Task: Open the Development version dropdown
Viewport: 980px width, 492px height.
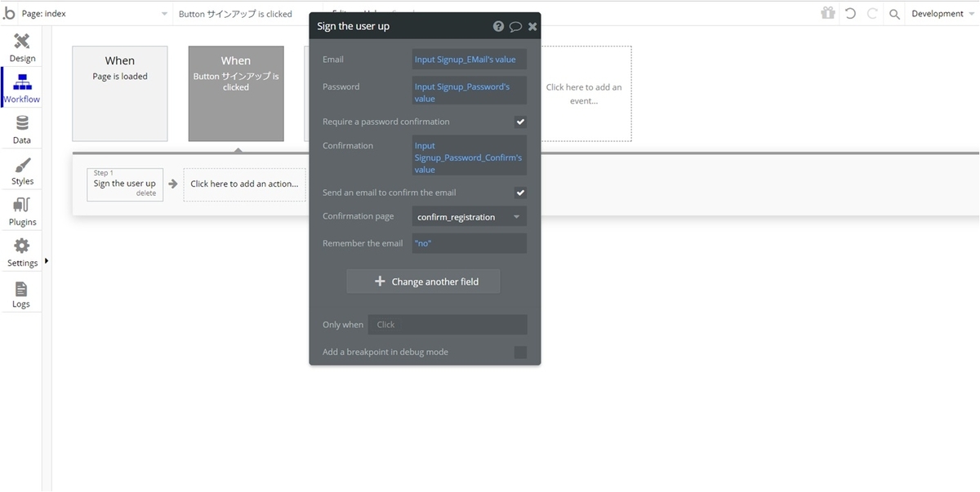Action: 943,14
